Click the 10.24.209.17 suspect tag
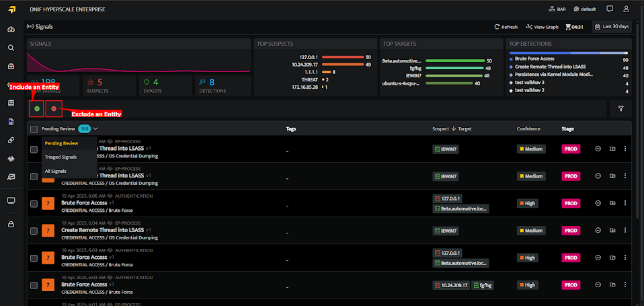Image resolution: width=644 pixels, height=306 pixels. pos(451,285)
